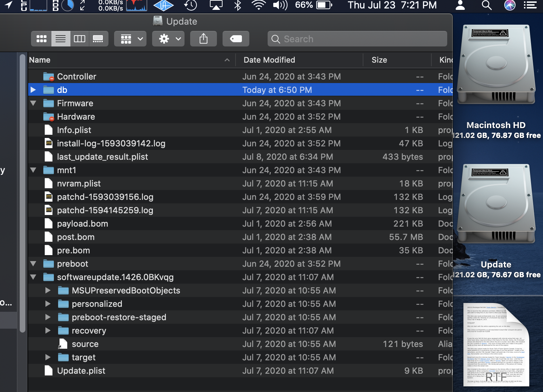
Task: Switch Finder to gallery view
Action: pos(98,39)
